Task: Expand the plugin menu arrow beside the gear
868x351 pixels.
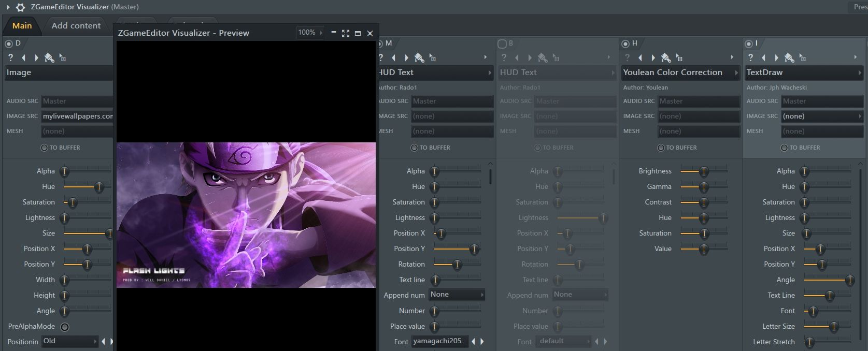Action: point(8,7)
